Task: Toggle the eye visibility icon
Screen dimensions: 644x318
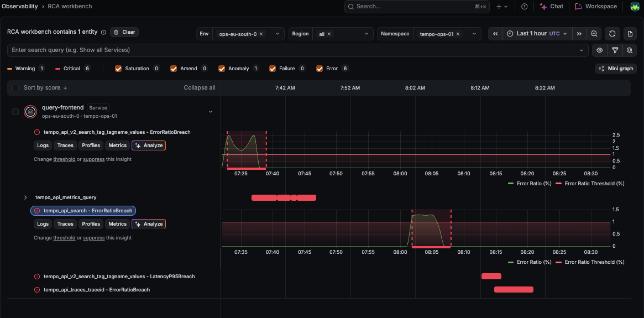Action: pos(600,50)
